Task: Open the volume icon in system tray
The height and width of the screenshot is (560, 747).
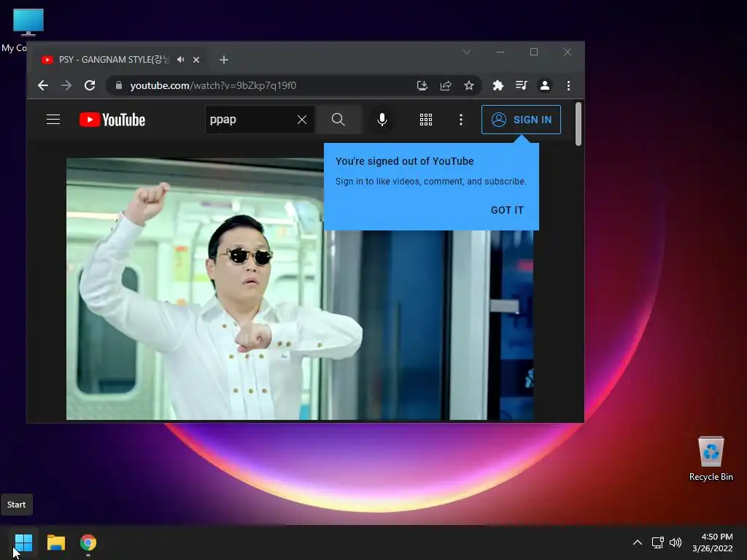Action: point(676,542)
